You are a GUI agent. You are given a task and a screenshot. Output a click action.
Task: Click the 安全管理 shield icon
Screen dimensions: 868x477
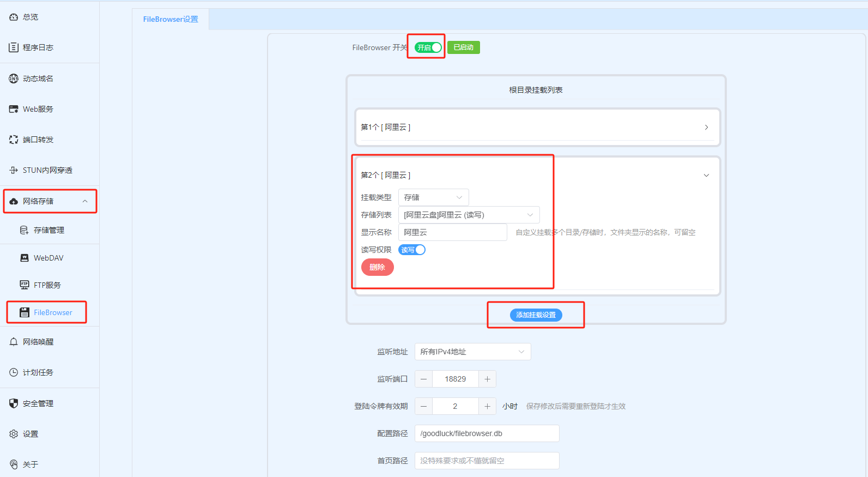click(14, 403)
